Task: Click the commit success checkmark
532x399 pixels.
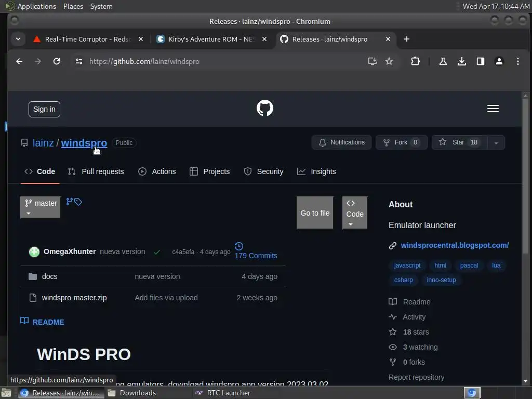Action: tap(157, 252)
